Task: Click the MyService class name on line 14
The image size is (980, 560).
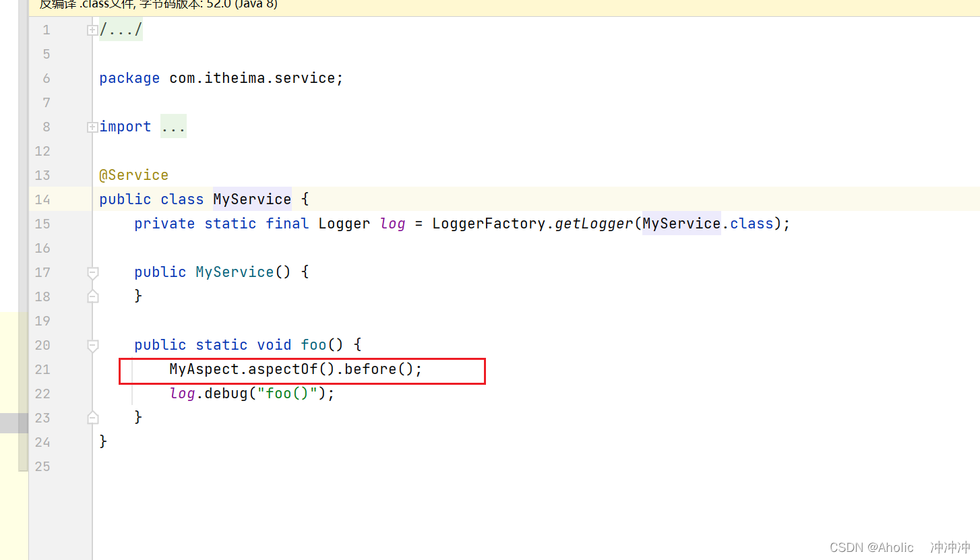Action: click(252, 199)
